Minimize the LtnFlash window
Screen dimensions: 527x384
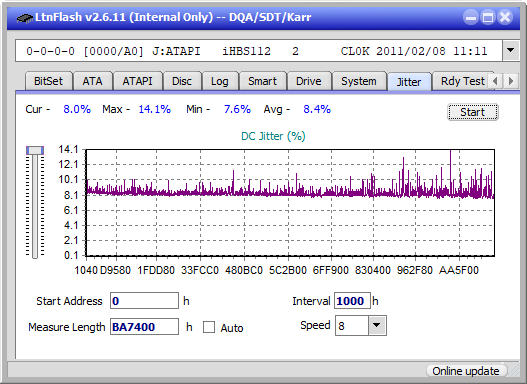click(471, 17)
